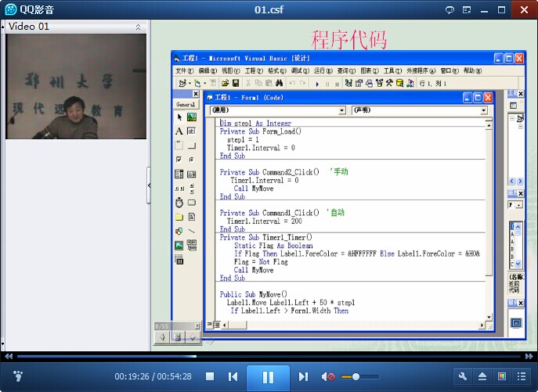This screenshot has height=392, width=538.
Task: Click the slide navigator next arrow button
Action: (193, 337)
